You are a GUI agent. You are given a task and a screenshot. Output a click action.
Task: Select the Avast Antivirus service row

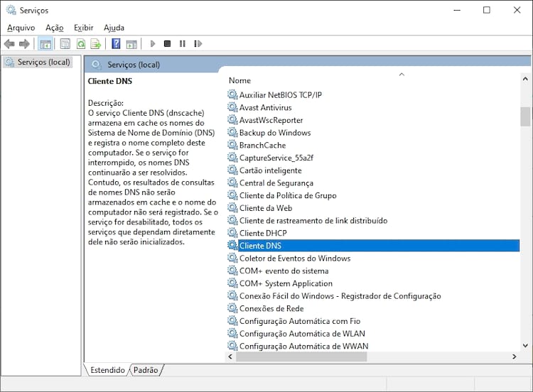point(265,107)
